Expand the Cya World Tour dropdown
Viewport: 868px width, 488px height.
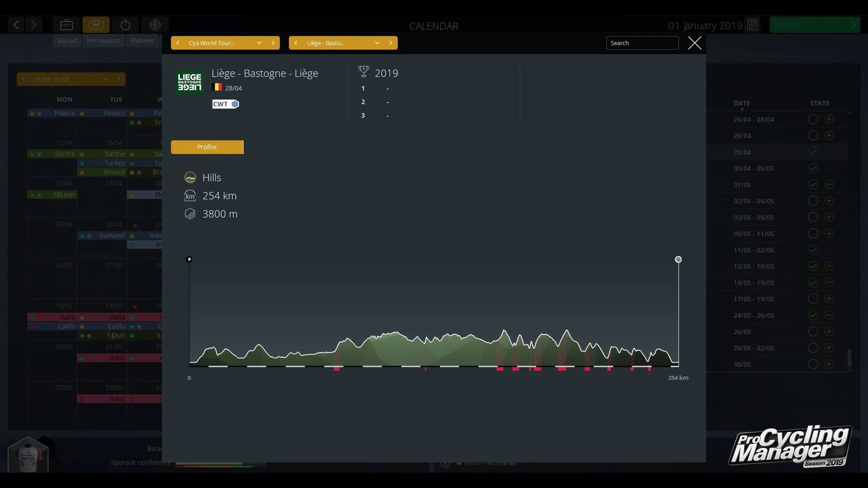coord(259,43)
